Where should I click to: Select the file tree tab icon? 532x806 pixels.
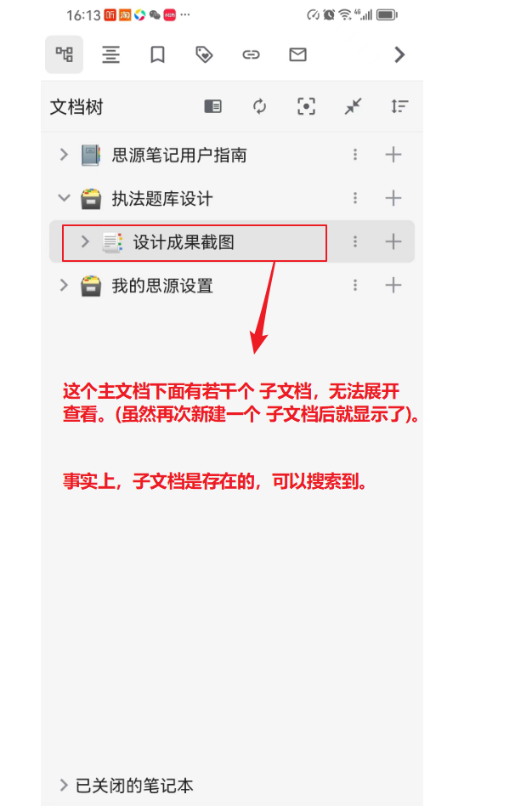(65, 54)
